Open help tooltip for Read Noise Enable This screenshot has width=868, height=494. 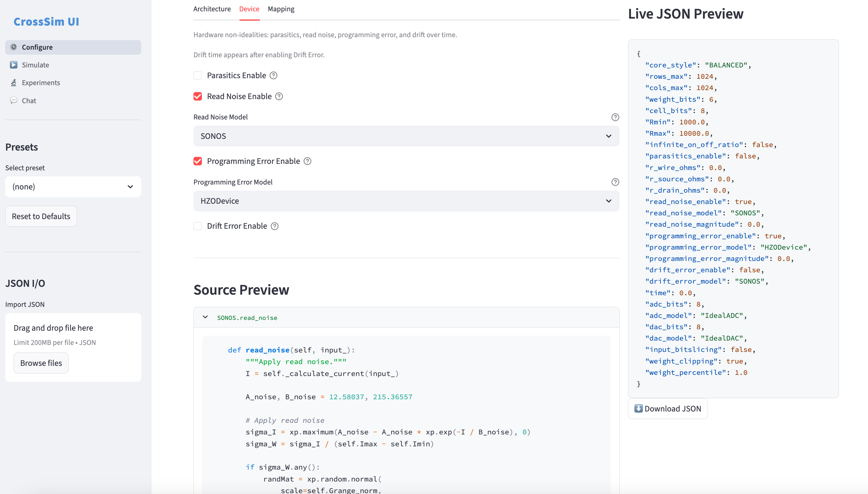tap(279, 96)
